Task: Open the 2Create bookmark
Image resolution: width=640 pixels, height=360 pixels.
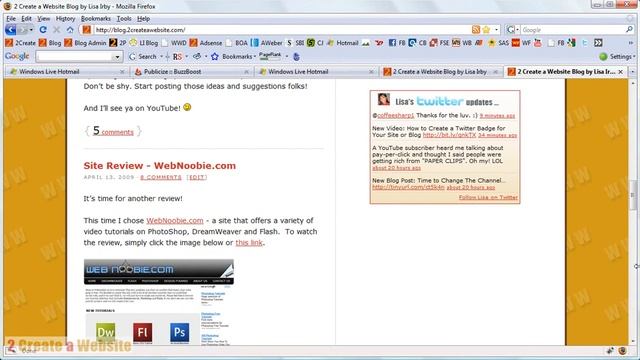Action: [x=21, y=43]
